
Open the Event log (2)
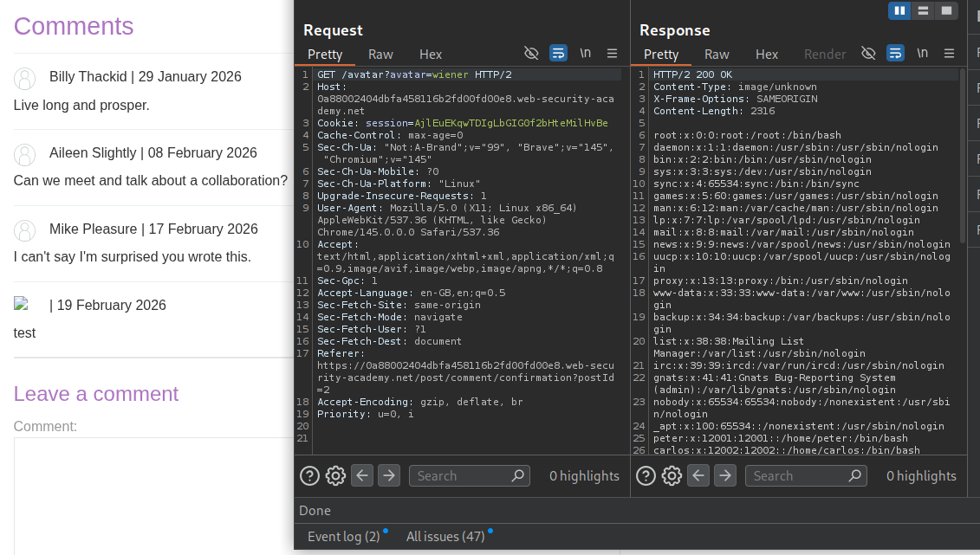343,537
